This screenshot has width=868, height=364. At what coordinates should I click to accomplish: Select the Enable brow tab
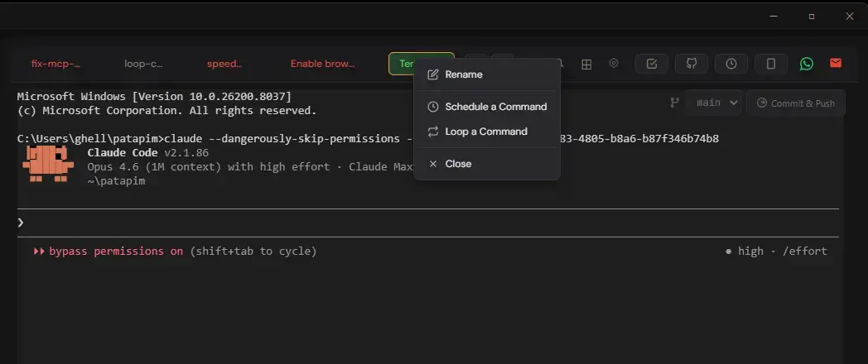coord(322,64)
